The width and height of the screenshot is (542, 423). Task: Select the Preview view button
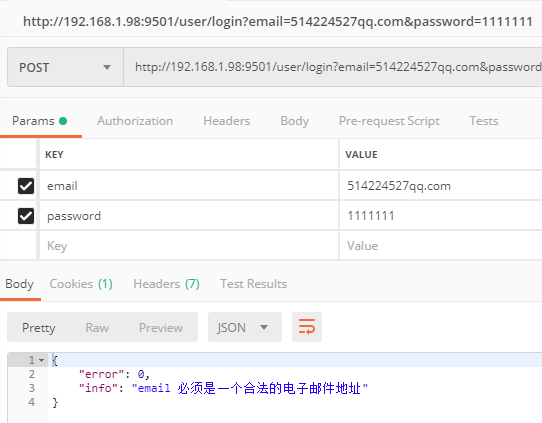(161, 328)
